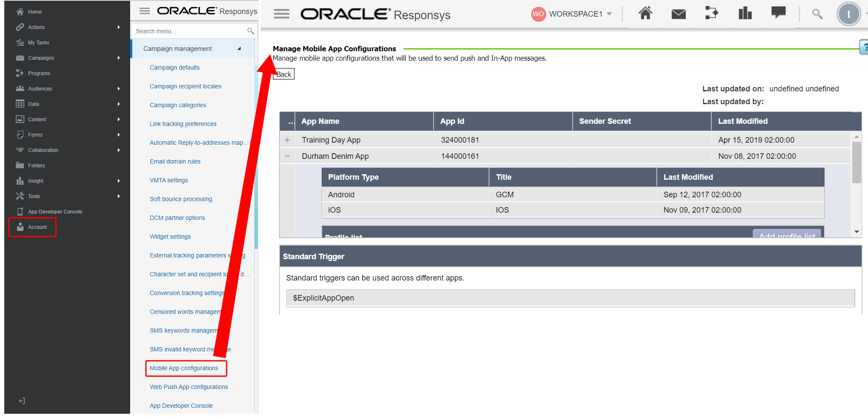Expand the Campaigns submenu arrow
The height and width of the screenshot is (418, 868).
click(x=119, y=58)
